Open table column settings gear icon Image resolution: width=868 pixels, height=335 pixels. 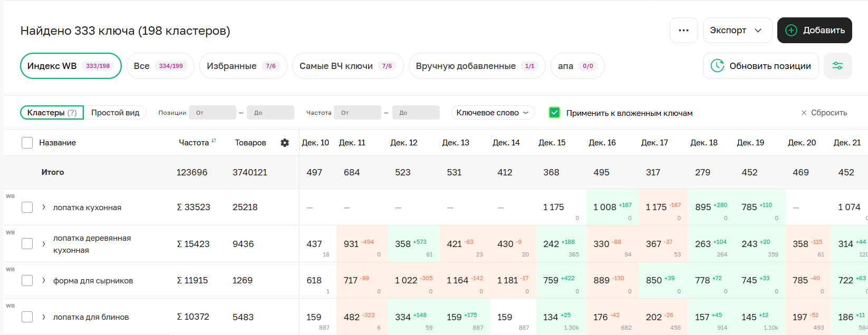click(x=285, y=143)
